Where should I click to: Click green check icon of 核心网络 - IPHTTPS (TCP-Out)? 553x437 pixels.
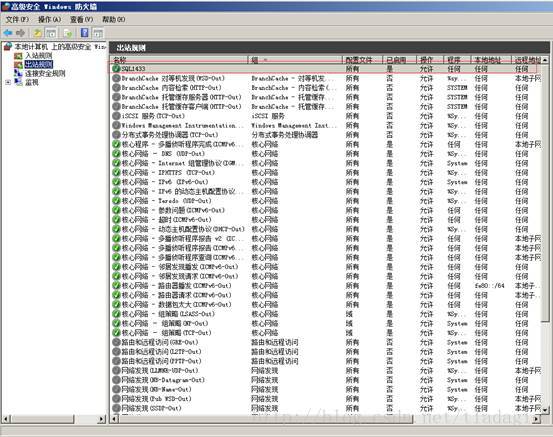pos(116,172)
